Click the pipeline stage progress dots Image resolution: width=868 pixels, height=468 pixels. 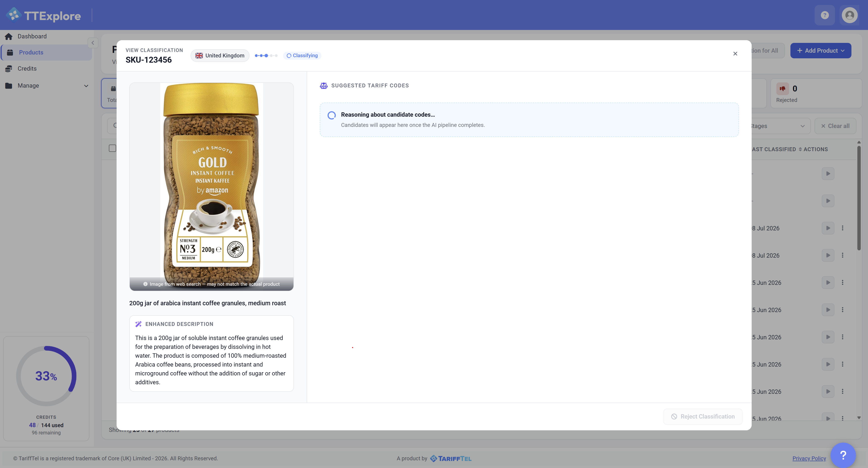tap(266, 56)
